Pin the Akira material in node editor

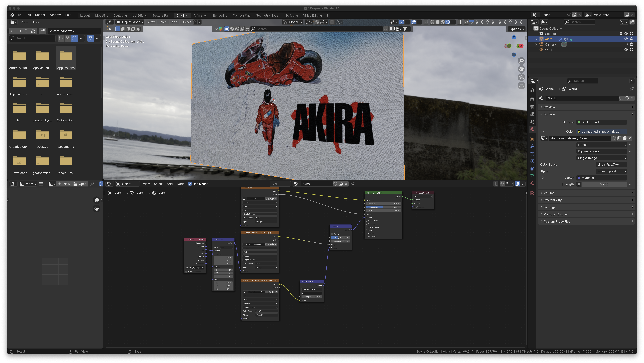pyautogui.click(x=353, y=184)
